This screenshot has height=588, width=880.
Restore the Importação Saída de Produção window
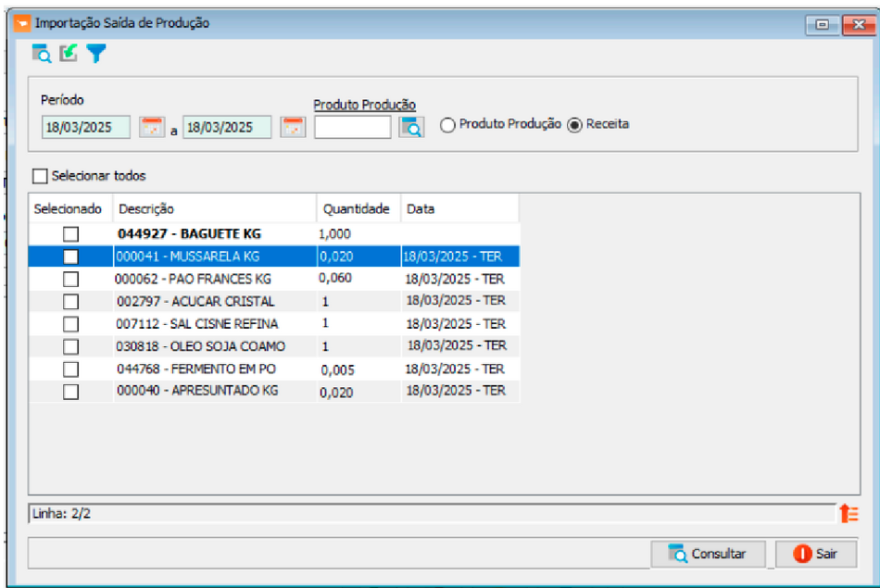coord(823,25)
